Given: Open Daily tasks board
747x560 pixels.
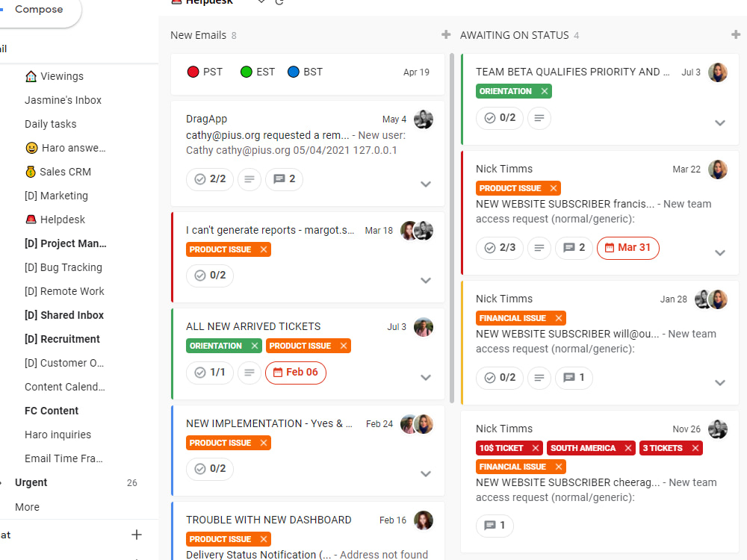Looking at the screenshot, I should (x=51, y=124).
